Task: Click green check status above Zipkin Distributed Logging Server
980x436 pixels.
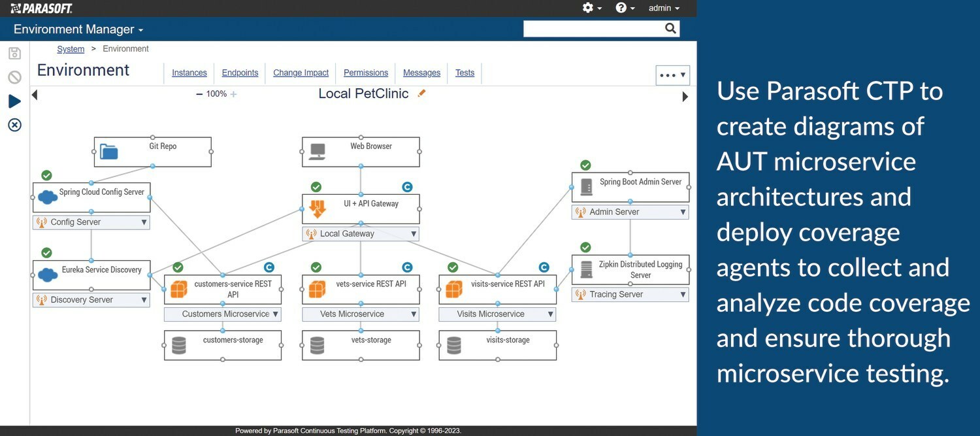Action: coord(585,247)
